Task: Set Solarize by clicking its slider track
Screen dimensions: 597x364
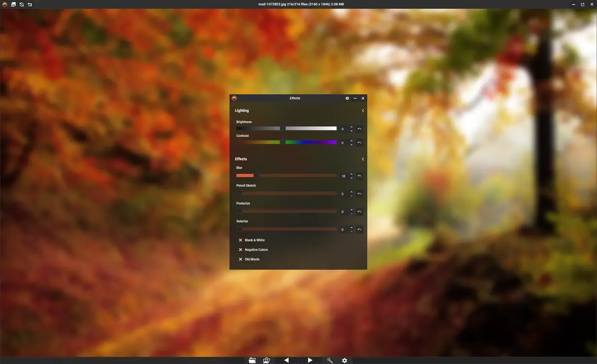Action: (x=287, y=229)
